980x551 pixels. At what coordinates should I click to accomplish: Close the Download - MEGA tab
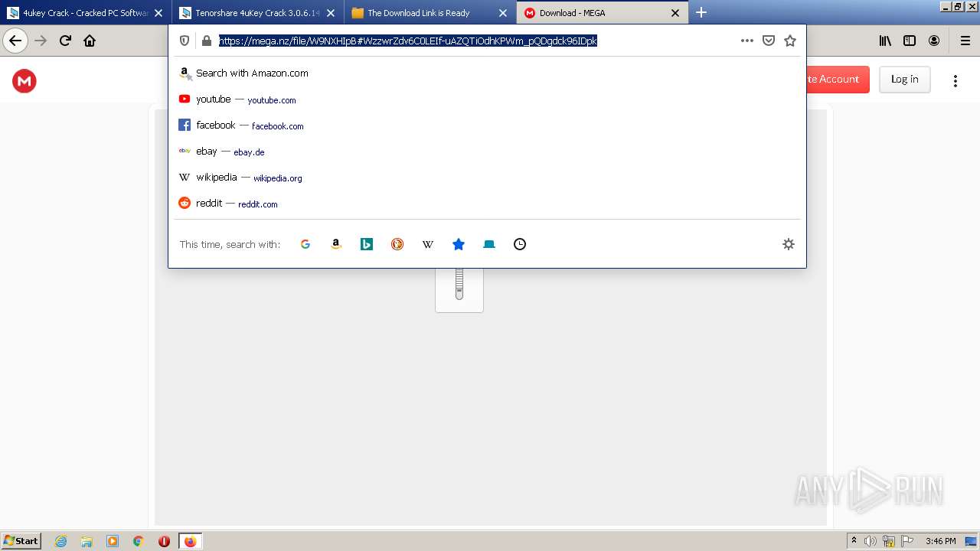pyautogui.click(x=675, y=13)
